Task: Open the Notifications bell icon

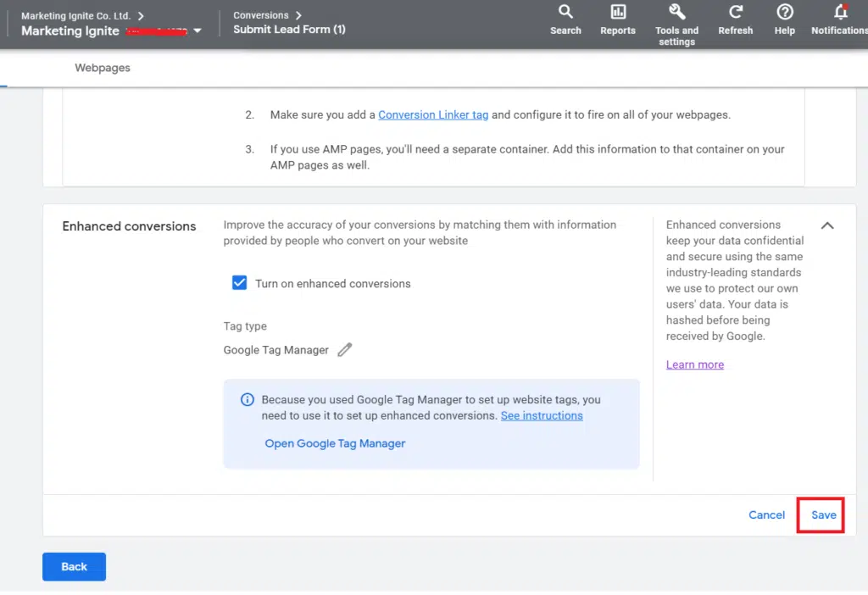Action: coord(840,12)
